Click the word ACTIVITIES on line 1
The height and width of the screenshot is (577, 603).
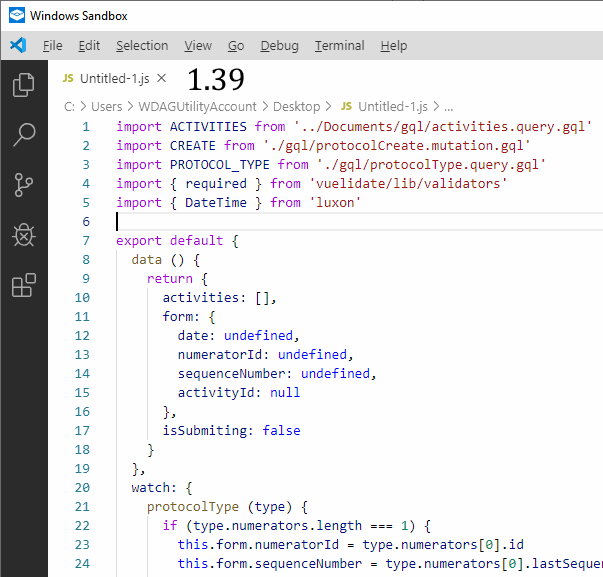[x=208, y=127]
